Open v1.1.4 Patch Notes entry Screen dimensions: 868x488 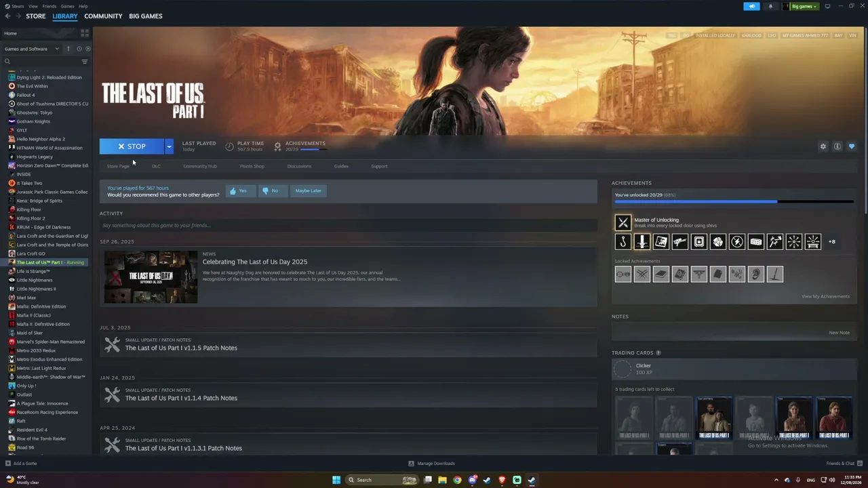tap(349, 395)
